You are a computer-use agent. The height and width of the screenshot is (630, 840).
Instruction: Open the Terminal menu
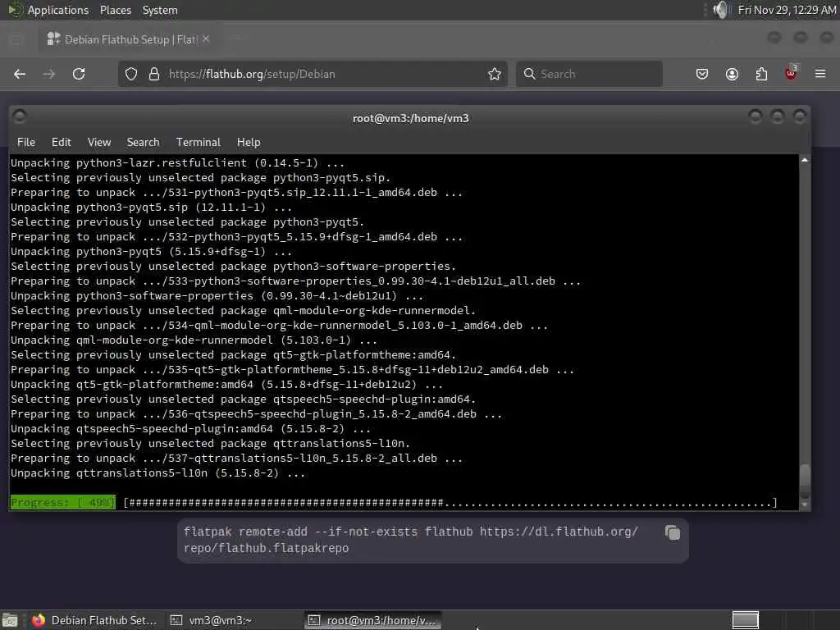pyautogui.click(x=199, y=142)
